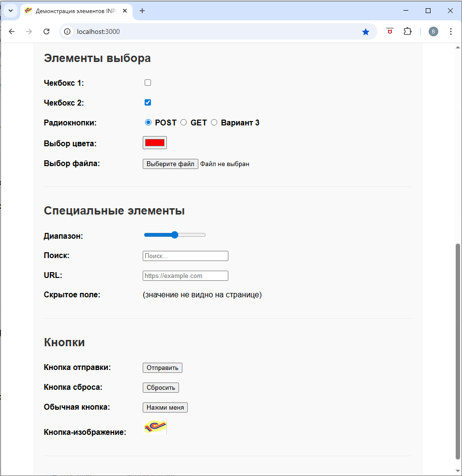Click the Файл не выбран text
Image resolution: width=462 pixels, height=476 pixels.
[x=225, y=164]
